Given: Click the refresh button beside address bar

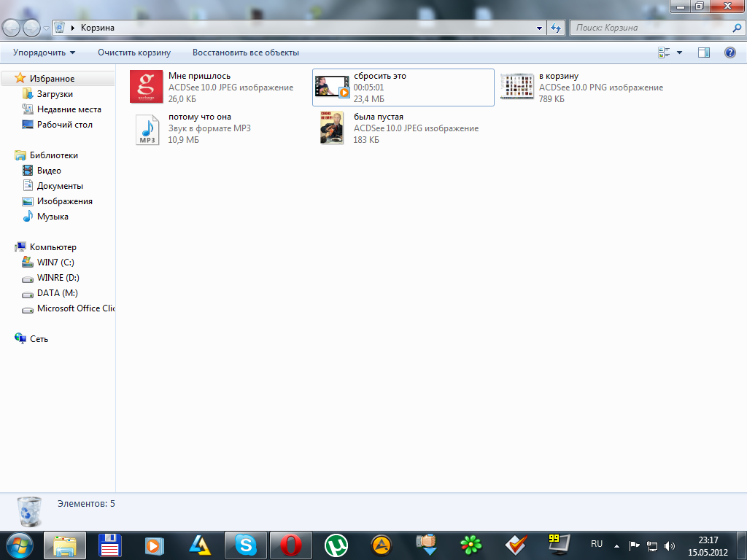Looking at the screenshot, I should (557, 28).
